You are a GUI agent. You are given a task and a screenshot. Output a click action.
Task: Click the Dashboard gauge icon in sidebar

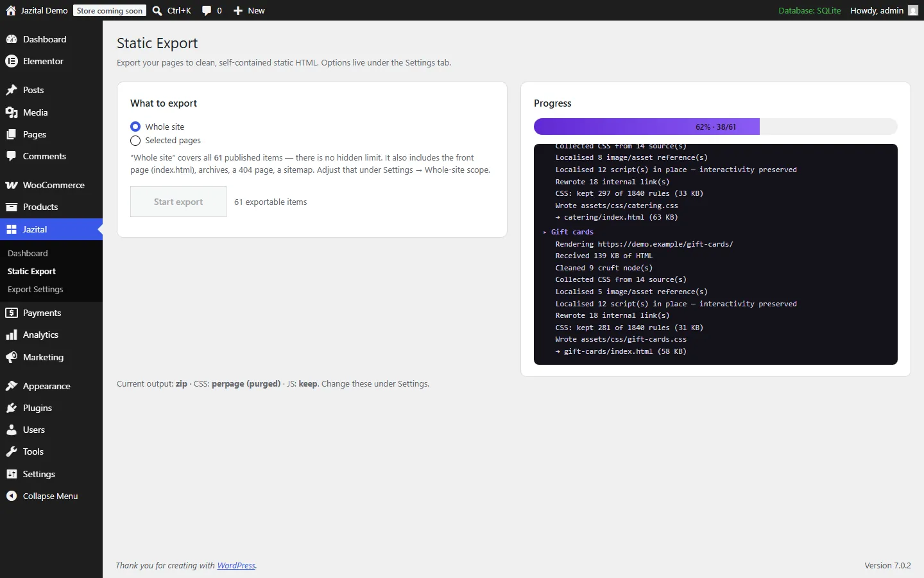[12, 39]
